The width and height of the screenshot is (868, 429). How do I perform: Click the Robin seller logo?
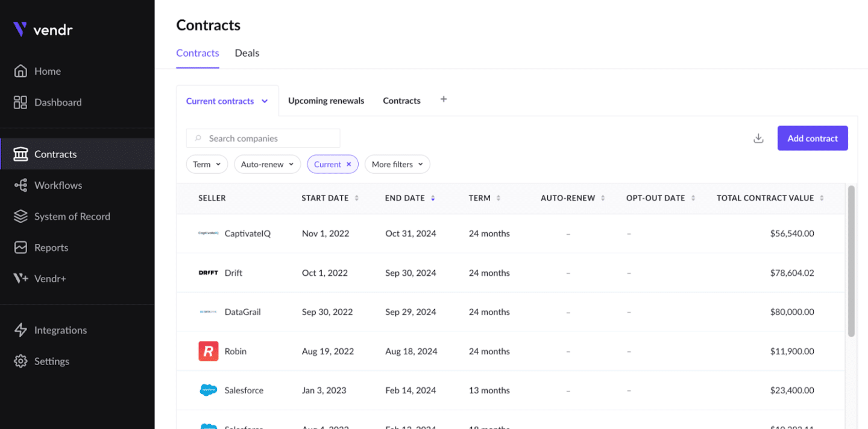(x=208, y=351)
